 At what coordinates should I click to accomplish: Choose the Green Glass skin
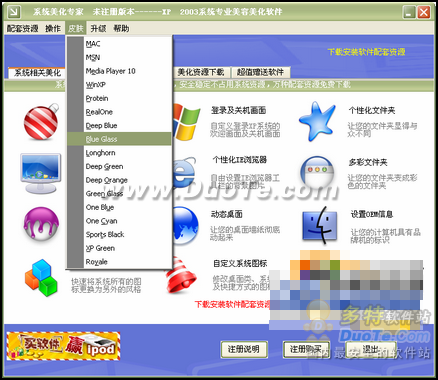click(119, 194)
